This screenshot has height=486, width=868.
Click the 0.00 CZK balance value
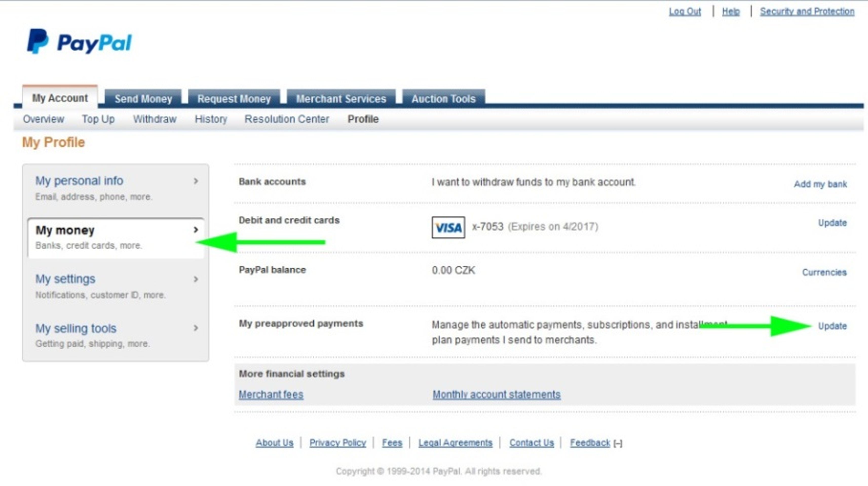454,270
